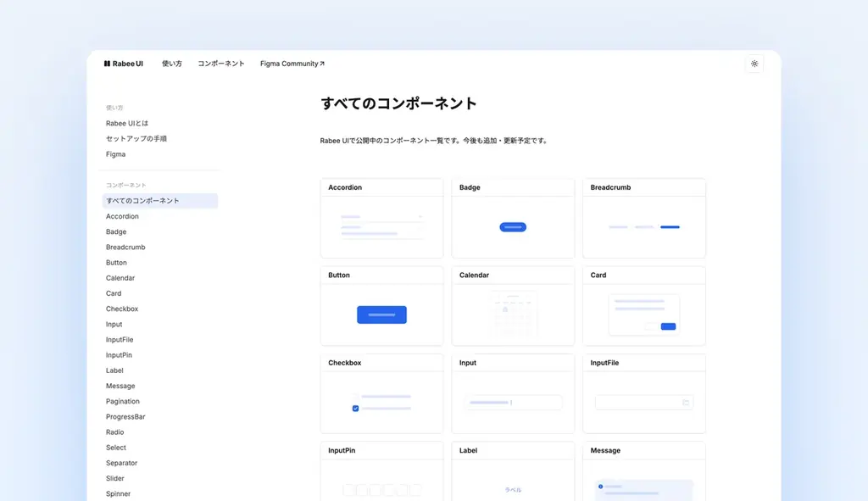Open the Slider component page from the sidebar
The width and height of the screenshot is (868, 501).
tap(115, 478)
